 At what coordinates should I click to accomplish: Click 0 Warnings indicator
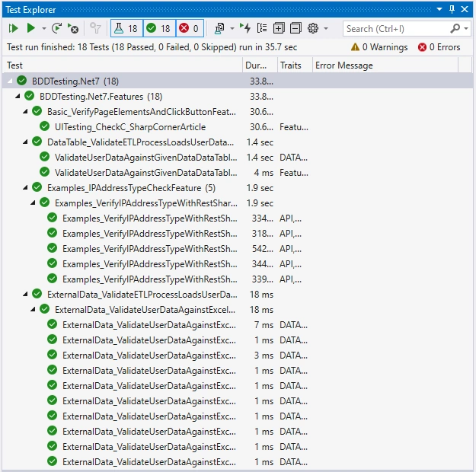click(379, 47)
